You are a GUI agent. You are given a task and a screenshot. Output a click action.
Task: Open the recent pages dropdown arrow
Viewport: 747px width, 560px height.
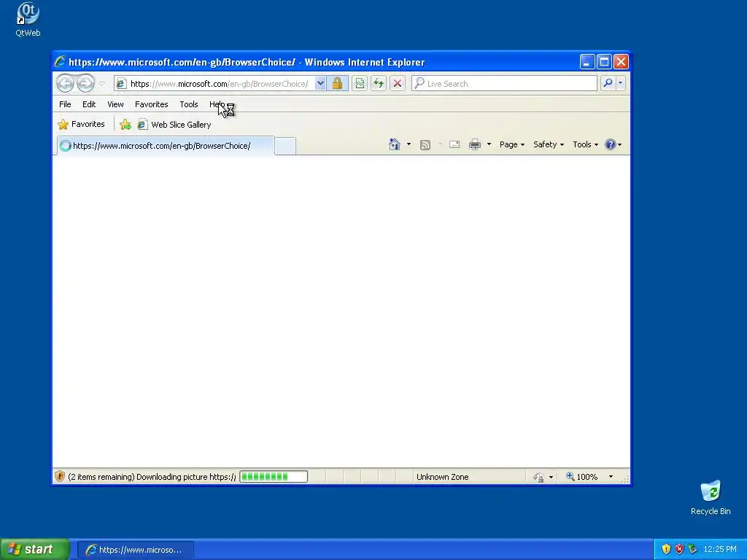click(101, 84)
